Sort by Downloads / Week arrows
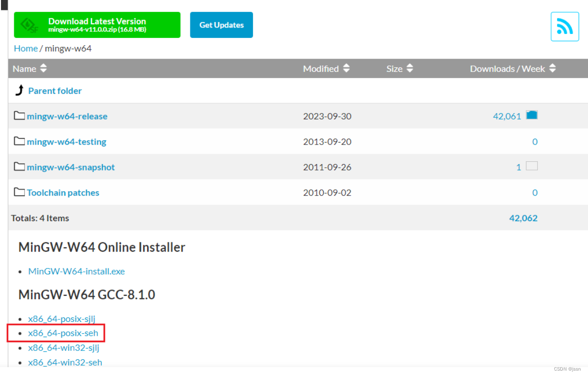Viewport: 588px width, 376px height. (x=553, y=68)
